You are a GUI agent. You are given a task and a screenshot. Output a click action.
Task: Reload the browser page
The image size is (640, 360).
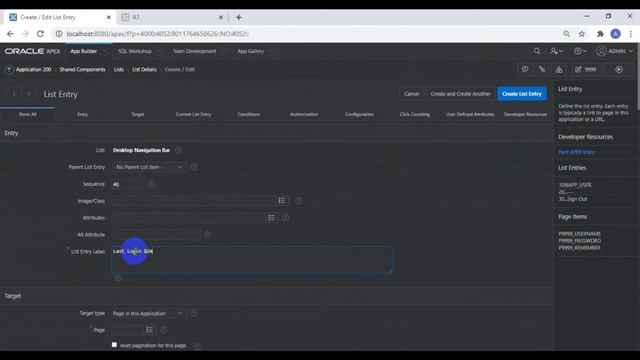[40, 34]
